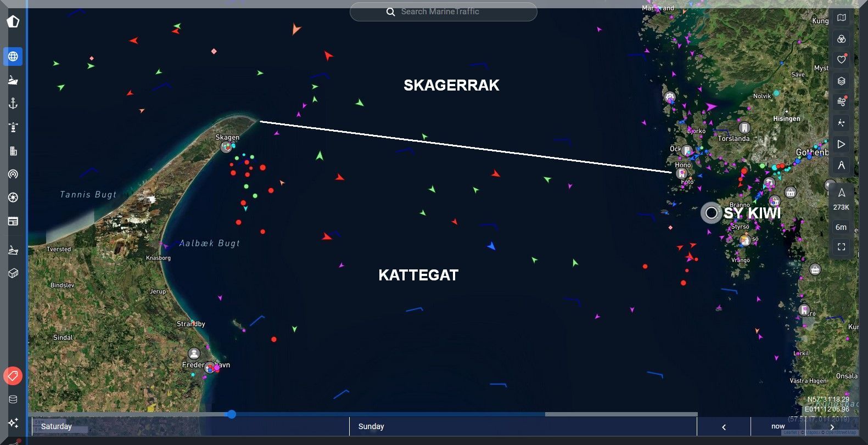This screenshot has width=868, height=445.
Task: Click the red price tag button
Action: click(x=13, y=376)
